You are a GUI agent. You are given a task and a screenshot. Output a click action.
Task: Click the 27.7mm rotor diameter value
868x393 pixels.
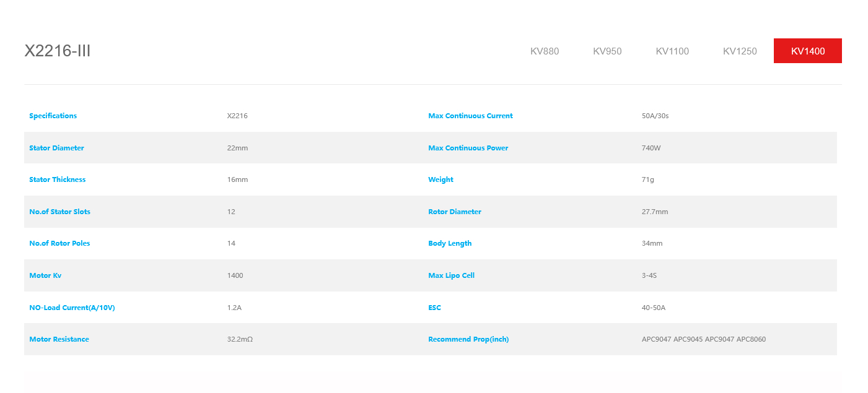coord(655,212)
